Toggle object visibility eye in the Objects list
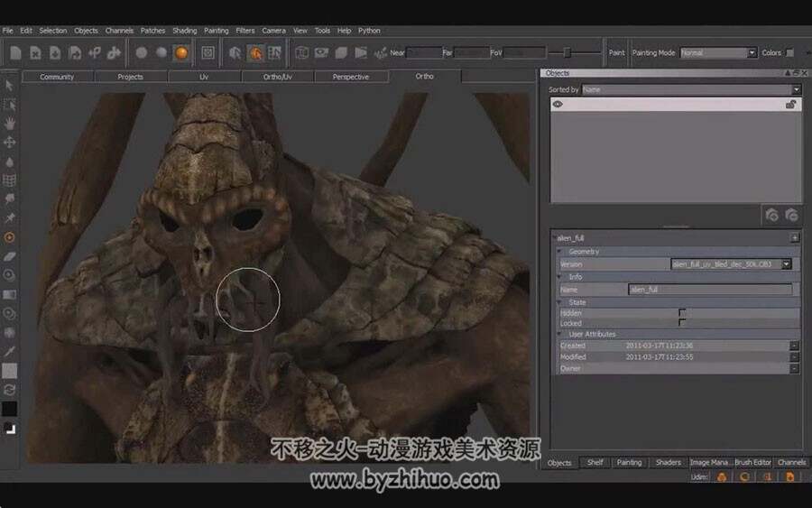 [558, 104]
